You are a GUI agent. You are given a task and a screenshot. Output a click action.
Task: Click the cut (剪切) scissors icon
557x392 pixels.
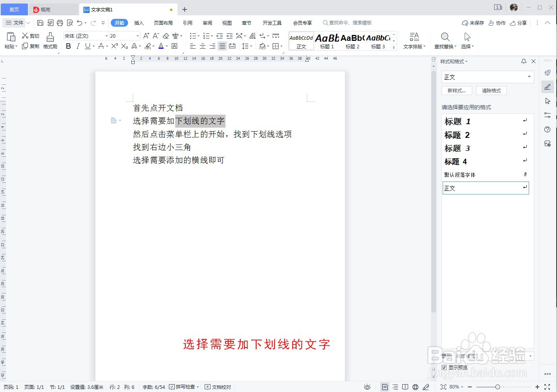click(25, 36)
